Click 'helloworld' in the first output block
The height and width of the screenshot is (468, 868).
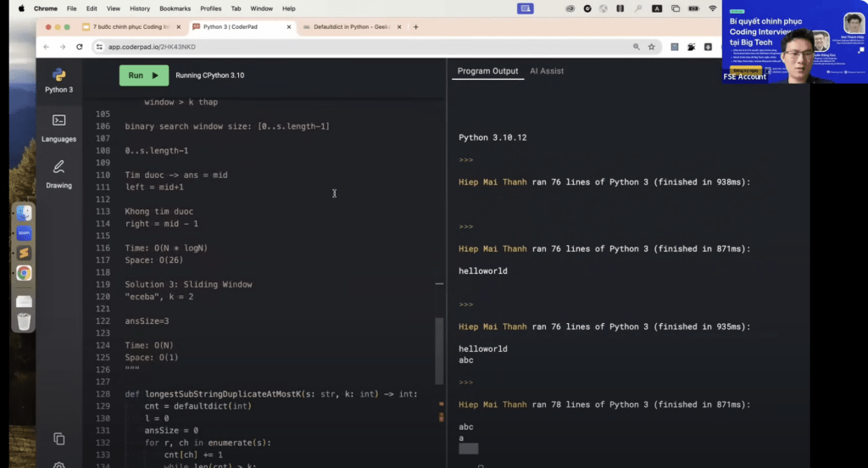pos(482,270)
